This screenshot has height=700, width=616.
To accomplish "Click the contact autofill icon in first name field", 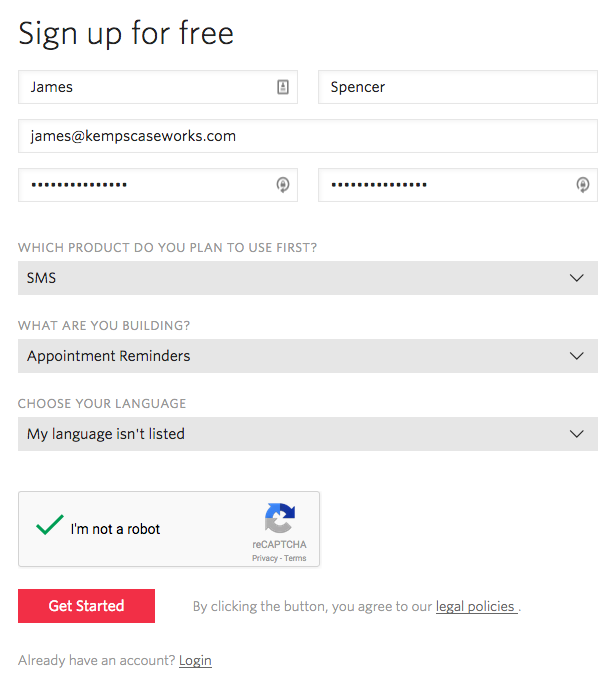I will click(283, 87).
